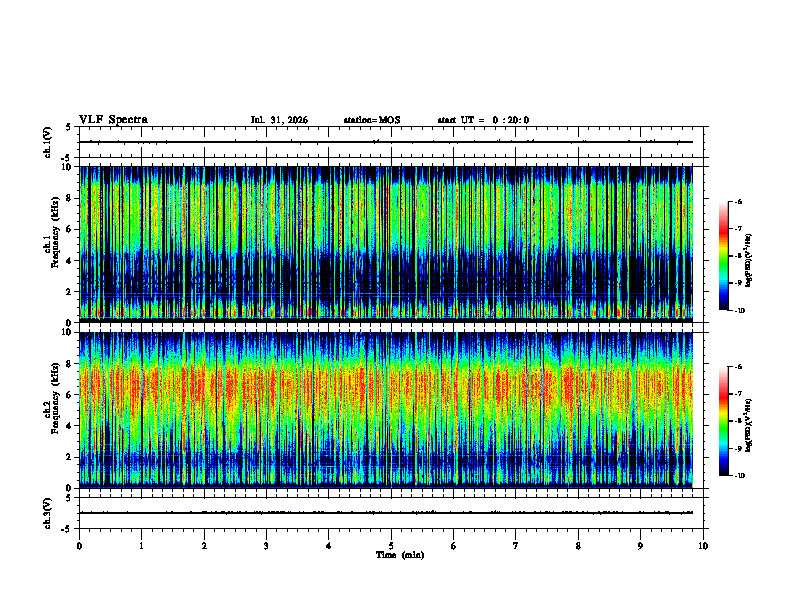Image resolution: width=792 pixels, height=612 pixels.
Task: Click the ch.1 colorbar legend text log(PSD)
Action: [x=749, y=260]
